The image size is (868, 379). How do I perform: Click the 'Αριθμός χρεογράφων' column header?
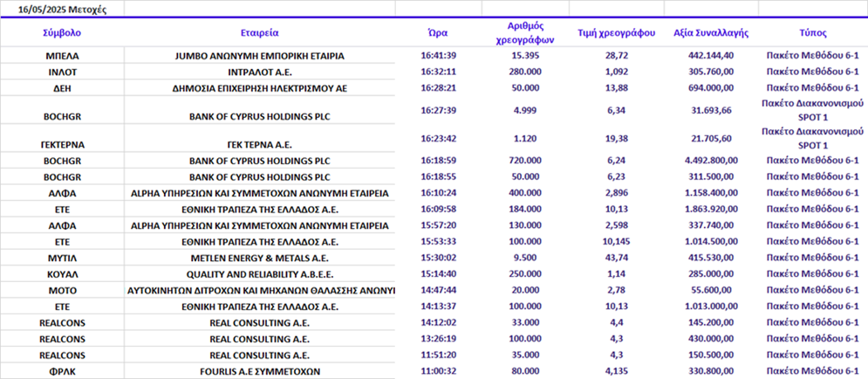coord(525,32)
